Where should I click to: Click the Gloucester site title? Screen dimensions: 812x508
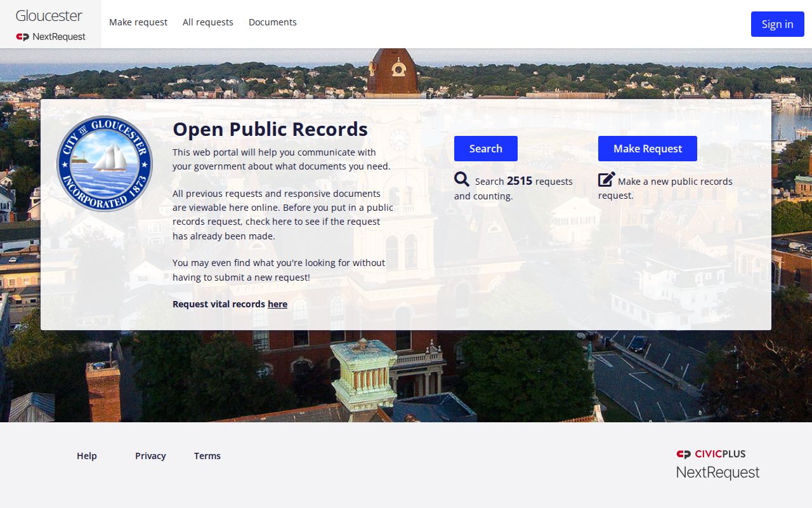click(49, 16)
